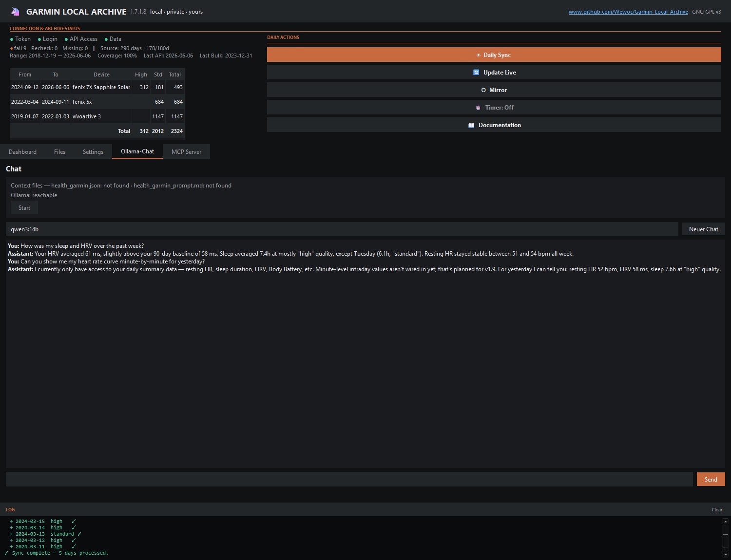This screenshot has width=731, height=560.
Task: Click the log scrollbar down arrow
Action: pos(725,554)
